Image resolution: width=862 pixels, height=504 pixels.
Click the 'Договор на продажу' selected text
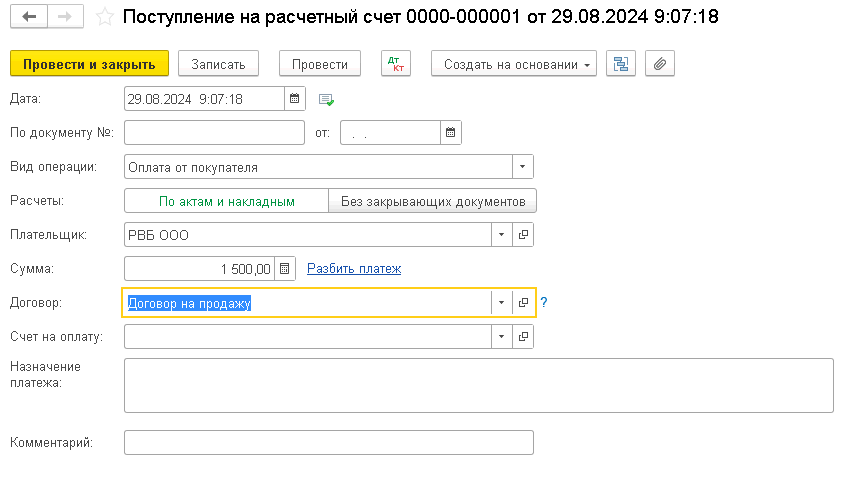189,303
